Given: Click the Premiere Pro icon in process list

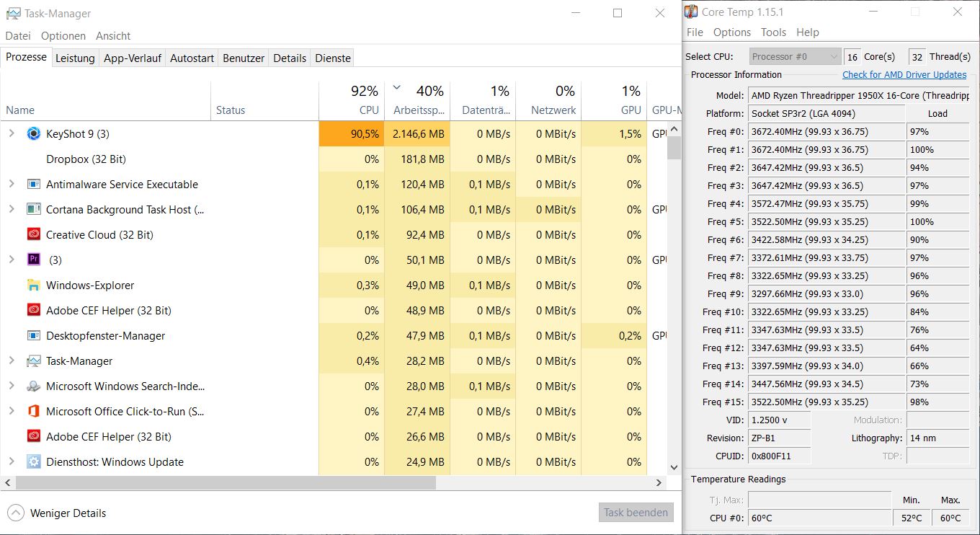Looking at the screenshot, I should pyautogui.click(x=33, y=260).
